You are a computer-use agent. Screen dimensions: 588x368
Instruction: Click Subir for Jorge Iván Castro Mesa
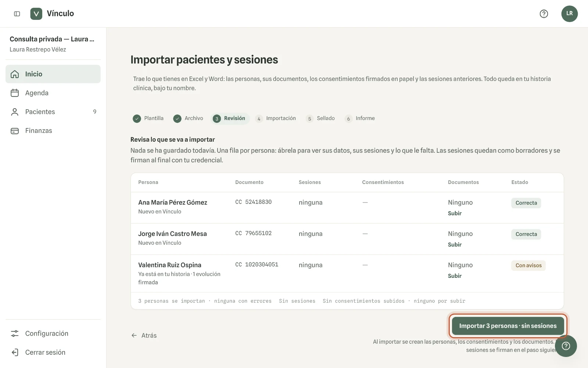coord(455,245)
